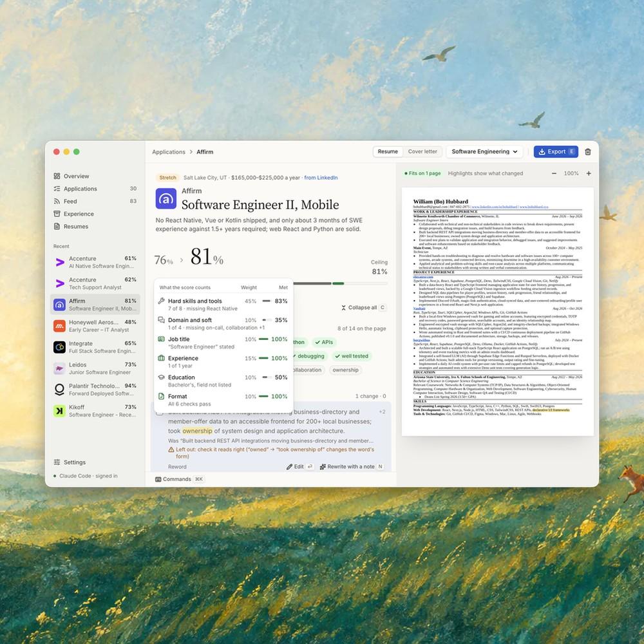
Task: Select Accenture AI Native Software Engineer application
Action: click(95, 262)
